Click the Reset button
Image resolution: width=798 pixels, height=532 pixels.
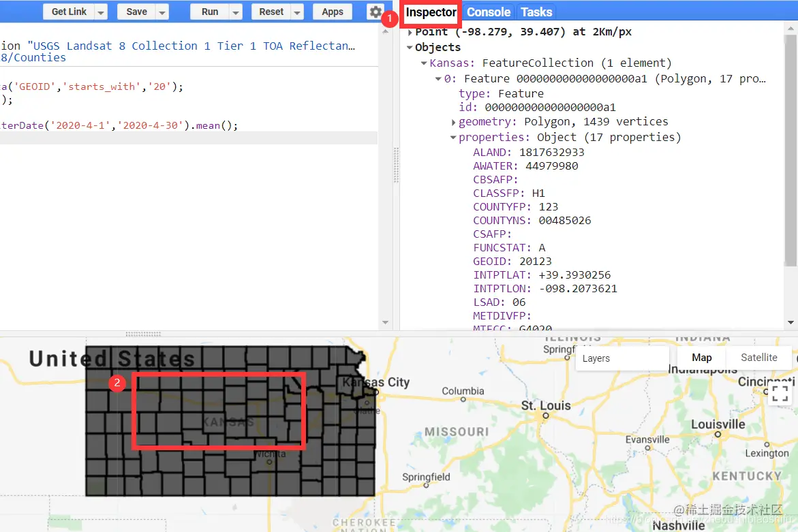pyautogui.click(x=271, y=12)
